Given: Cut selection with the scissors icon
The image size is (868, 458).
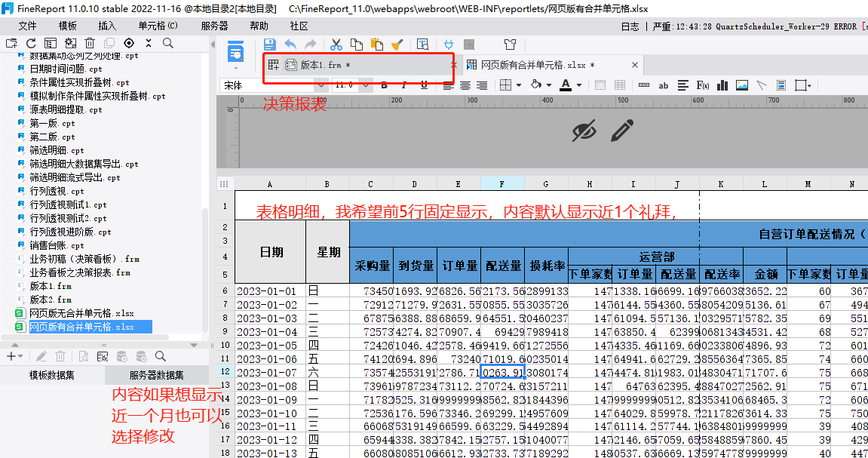Looking at the screenshot, I should 336,45.
